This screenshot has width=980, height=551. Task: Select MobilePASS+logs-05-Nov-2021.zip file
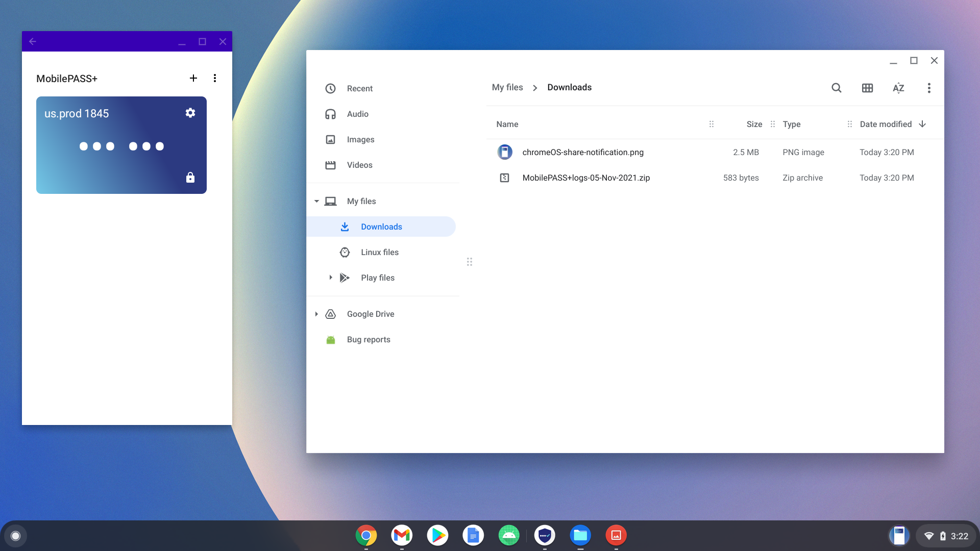pyautogui.click(x=585, y=178)
